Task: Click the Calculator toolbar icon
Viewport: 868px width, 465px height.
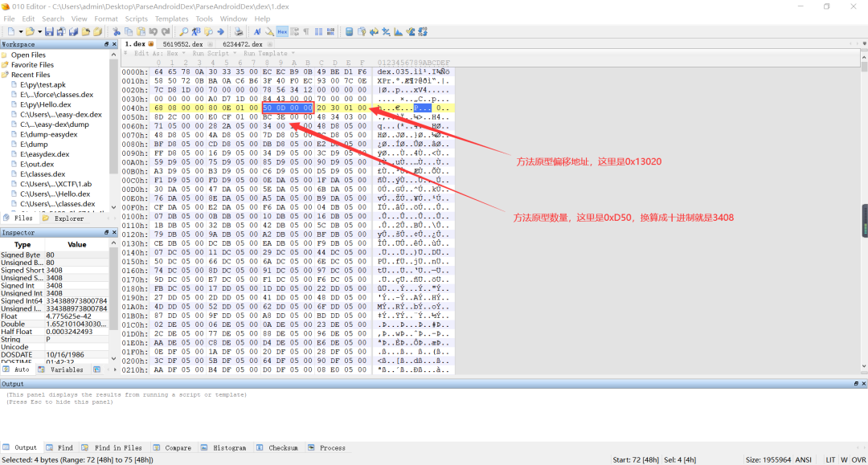Action: pyautogui.click(x=350, y=31)
